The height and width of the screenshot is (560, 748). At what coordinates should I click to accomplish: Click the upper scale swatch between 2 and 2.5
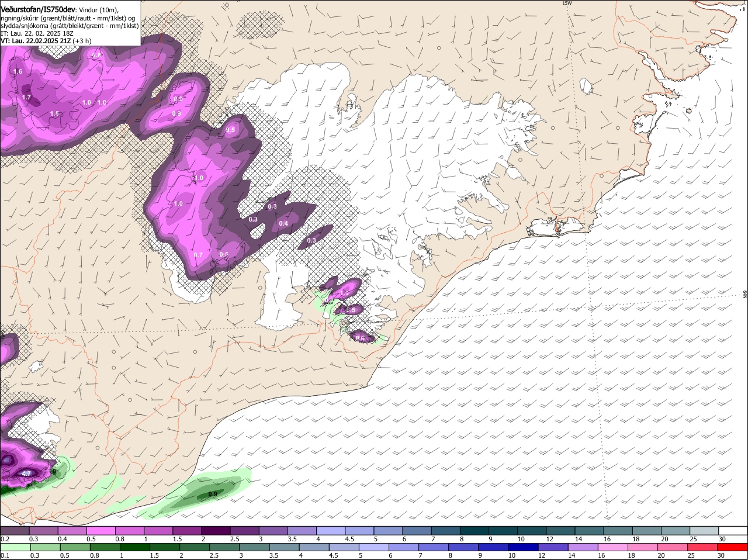215,530
